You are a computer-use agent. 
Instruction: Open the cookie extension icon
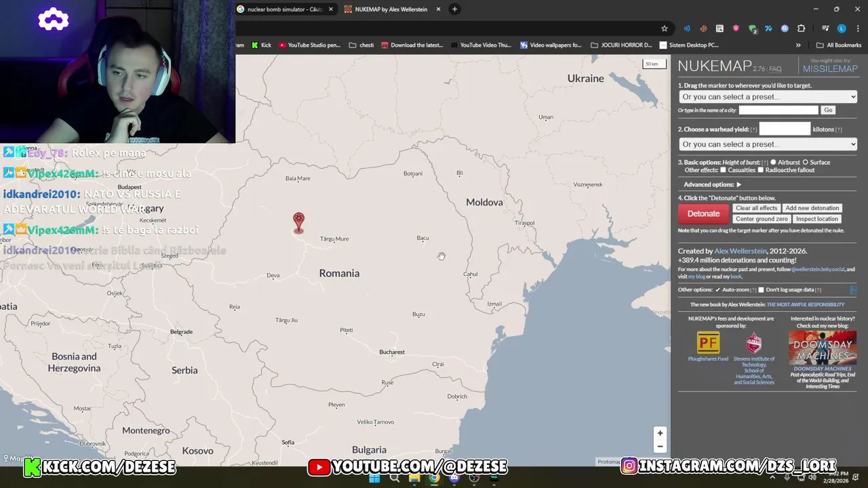click(x=703, y=28)
